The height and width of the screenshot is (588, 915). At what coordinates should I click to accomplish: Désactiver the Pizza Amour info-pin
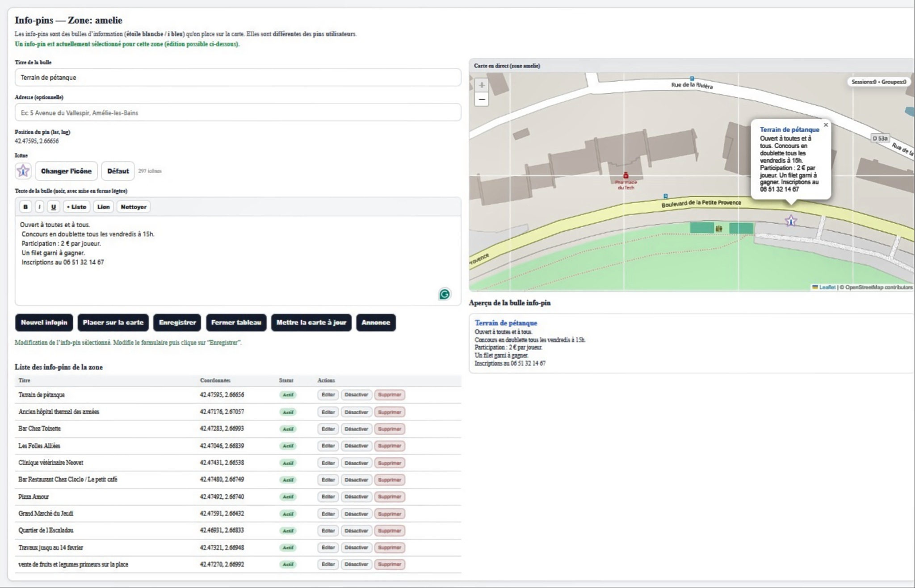[356, 496]
